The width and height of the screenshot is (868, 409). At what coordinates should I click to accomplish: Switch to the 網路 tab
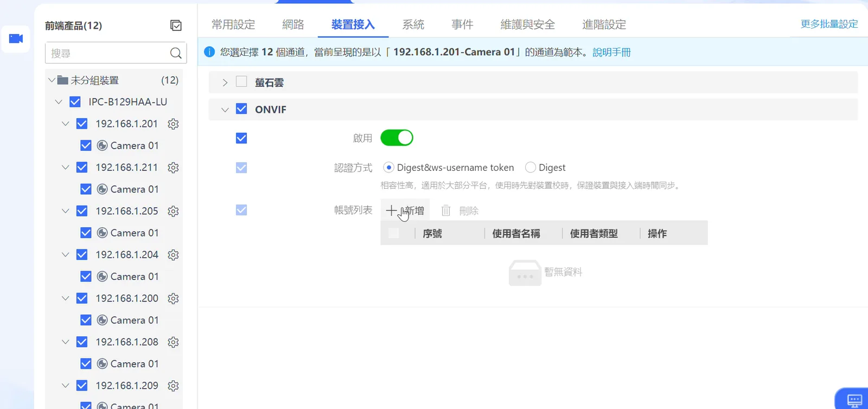click(x=293, y=24)
